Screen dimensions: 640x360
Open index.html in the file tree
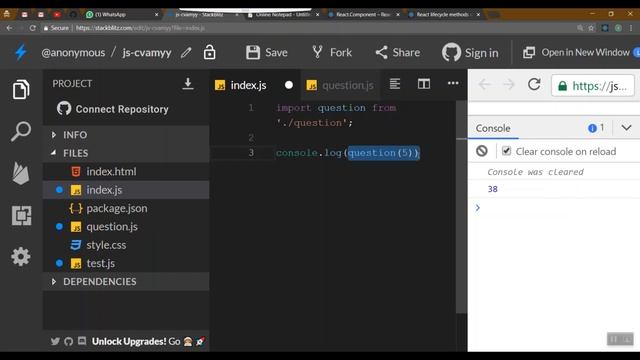click(126, 171)
